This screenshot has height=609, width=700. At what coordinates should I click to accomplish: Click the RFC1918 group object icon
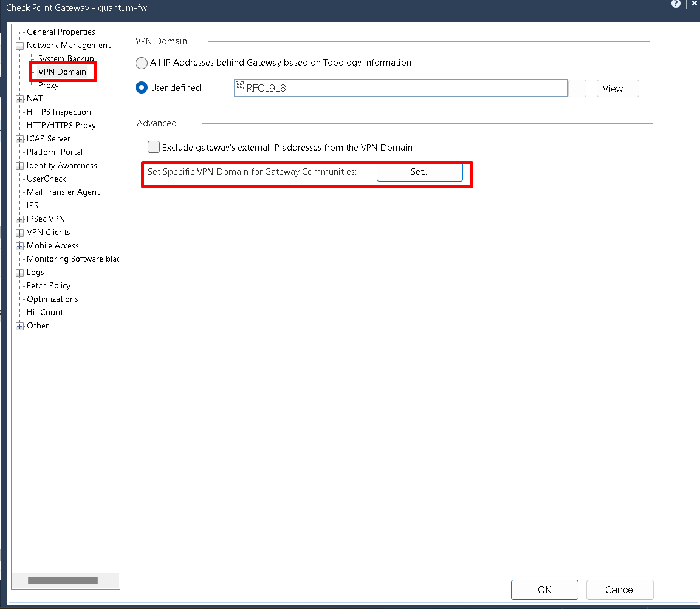pos(240,85)
